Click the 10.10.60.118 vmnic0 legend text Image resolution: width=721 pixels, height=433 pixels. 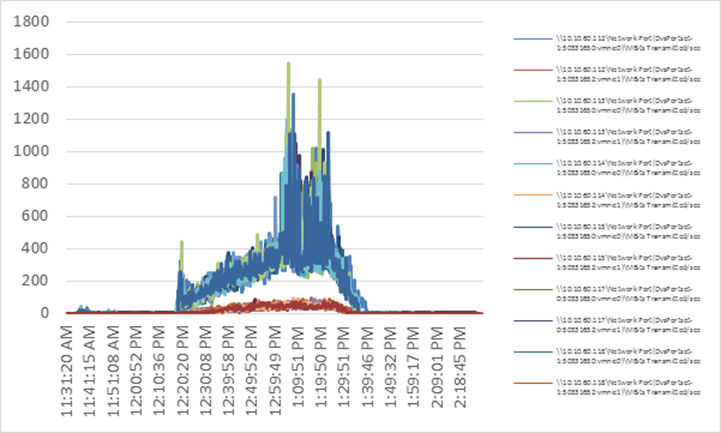tap(628, 356)
